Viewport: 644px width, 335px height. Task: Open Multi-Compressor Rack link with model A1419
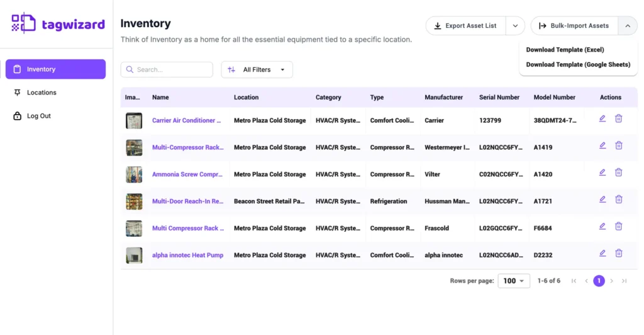point(187,147)
